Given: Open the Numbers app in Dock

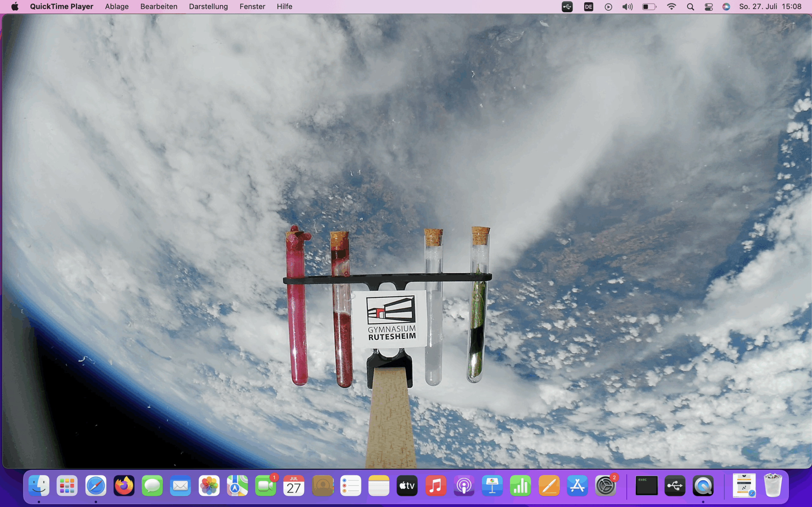Looking at the screenshot, I should coord(520,485).
